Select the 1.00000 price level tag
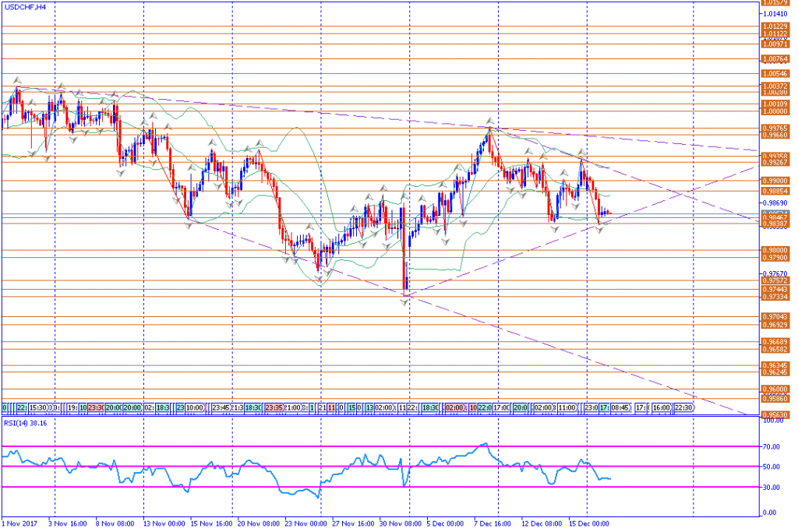Screen dimensions: 798x532 coord(774,111)
